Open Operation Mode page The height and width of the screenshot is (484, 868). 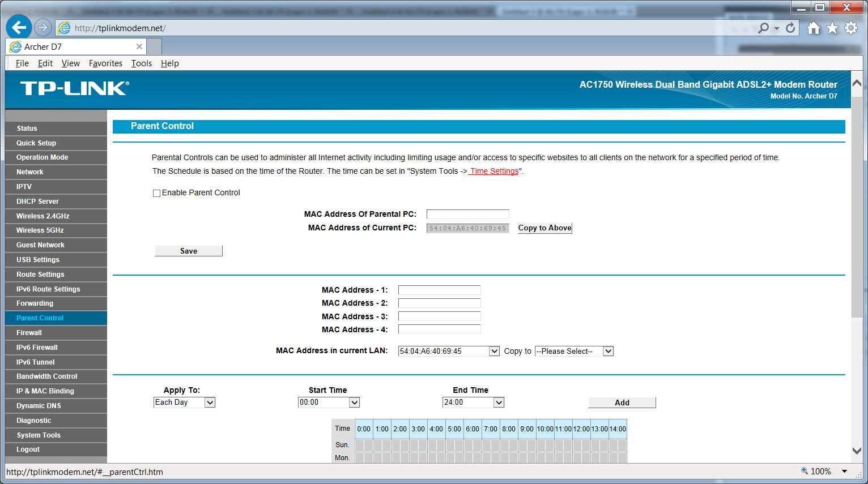tap(56, 157)
